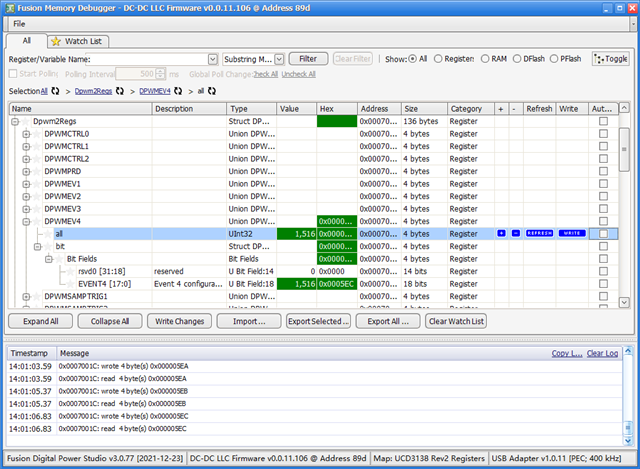This screenshot has width=640, height=469.
Task: Sort by the Name column header
Action: [80, 109]
